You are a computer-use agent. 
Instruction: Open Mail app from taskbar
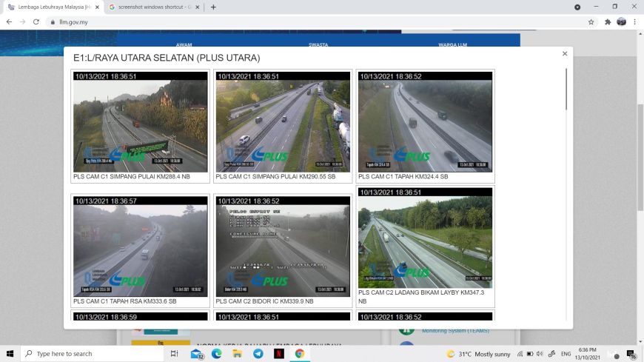pyautogui.click(x=197, y=354)
